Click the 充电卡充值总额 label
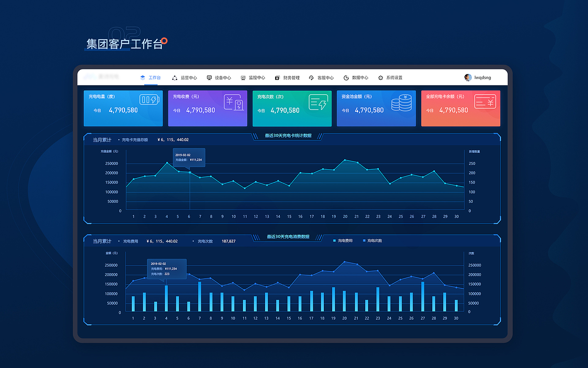This screenshot has height=368, width=588. [135, 139]
